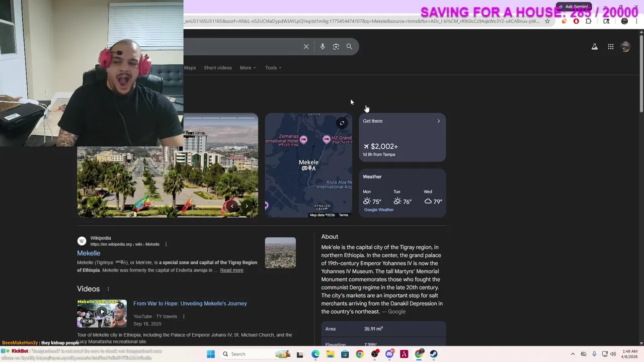Open the map Terms link
This screenshot has height=362, width=644.
[343, 215]
